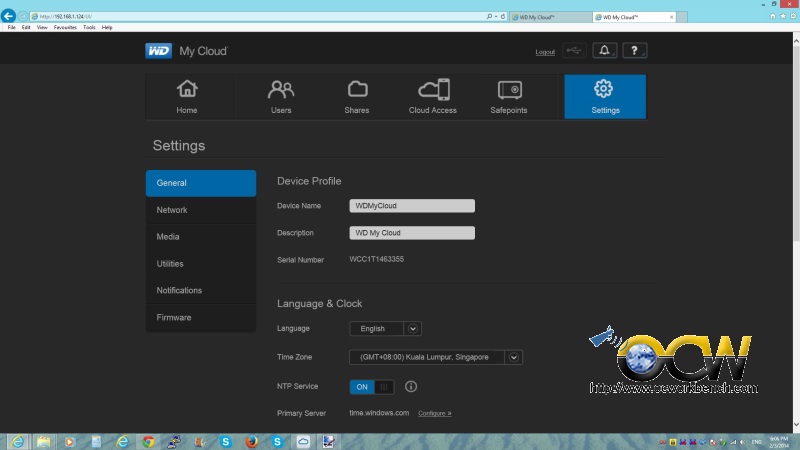800x450 pixels.
Task: Click the time.windows.com server text
Action: pyautogui.click(x=379, y=413)
